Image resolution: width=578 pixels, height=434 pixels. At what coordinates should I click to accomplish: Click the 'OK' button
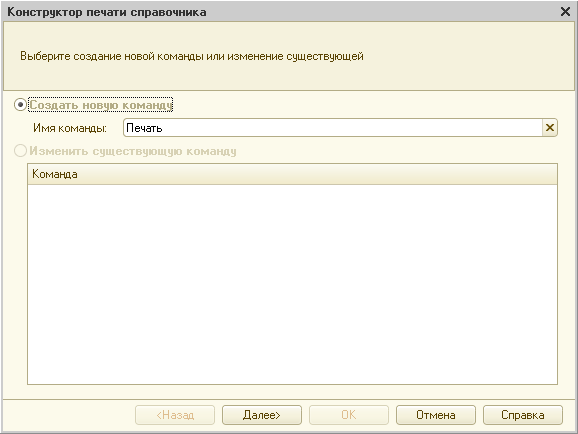click(x=349, y=415)
